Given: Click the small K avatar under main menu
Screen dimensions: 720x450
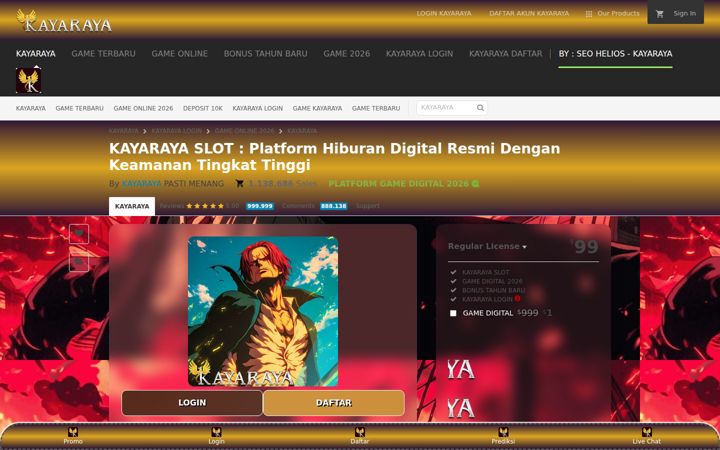Looking at the screenshot, I should [x=28, y=80].
